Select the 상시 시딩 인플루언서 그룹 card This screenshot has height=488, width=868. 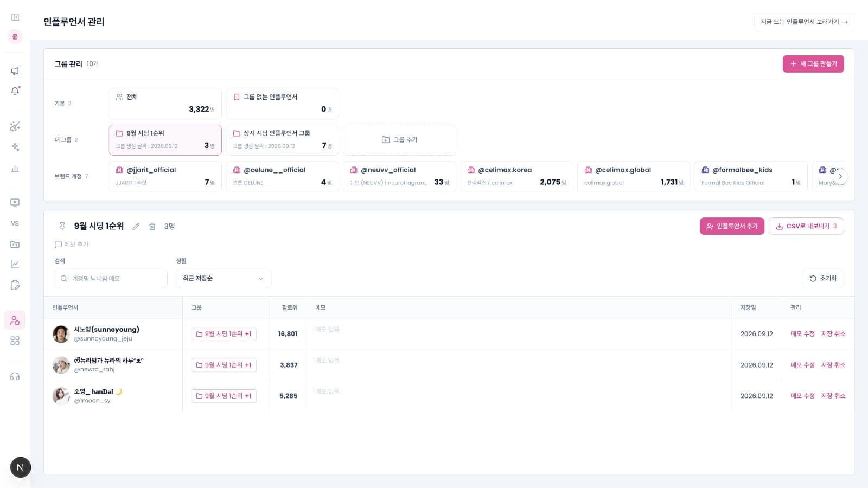click(x=282, y=140)
